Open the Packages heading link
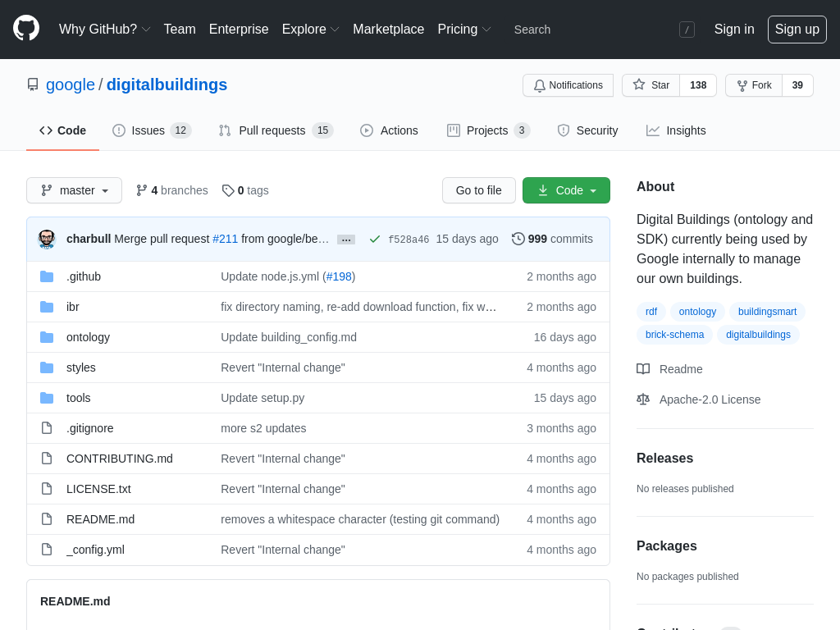This screenshot has height=630, width=840. 666,546
